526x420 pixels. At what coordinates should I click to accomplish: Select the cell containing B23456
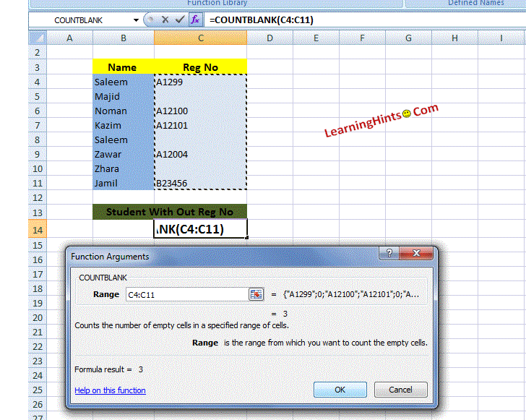tap(201, 183)
